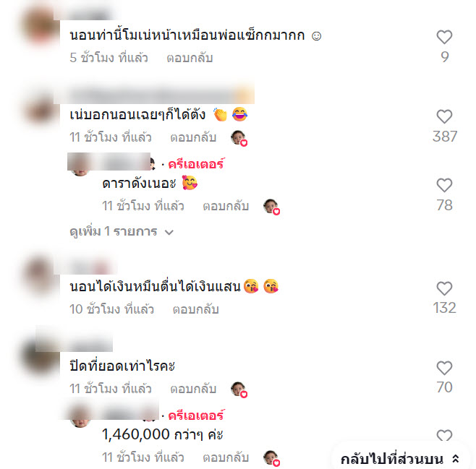The height and width of the screenshot is (469, 476).
Task: Click the double-arrow up icon at the bottom
Action: (x=455, y=459)
